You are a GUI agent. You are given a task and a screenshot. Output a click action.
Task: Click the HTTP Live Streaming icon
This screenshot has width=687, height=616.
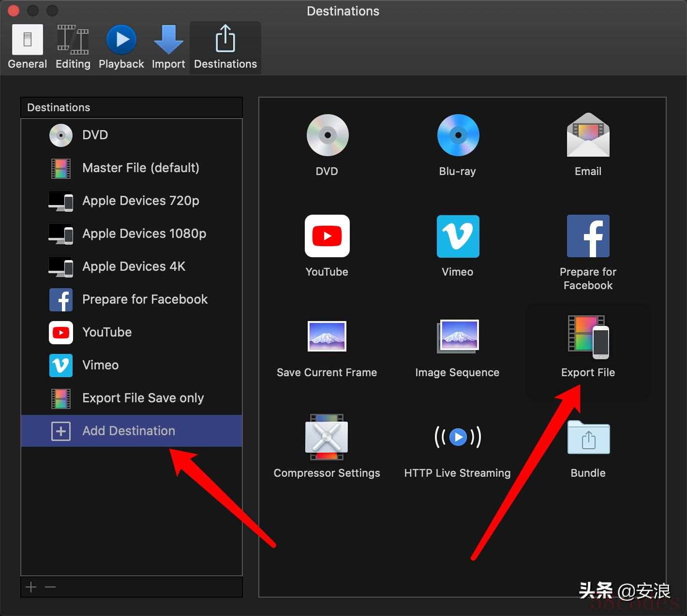(x=458, y=437)
